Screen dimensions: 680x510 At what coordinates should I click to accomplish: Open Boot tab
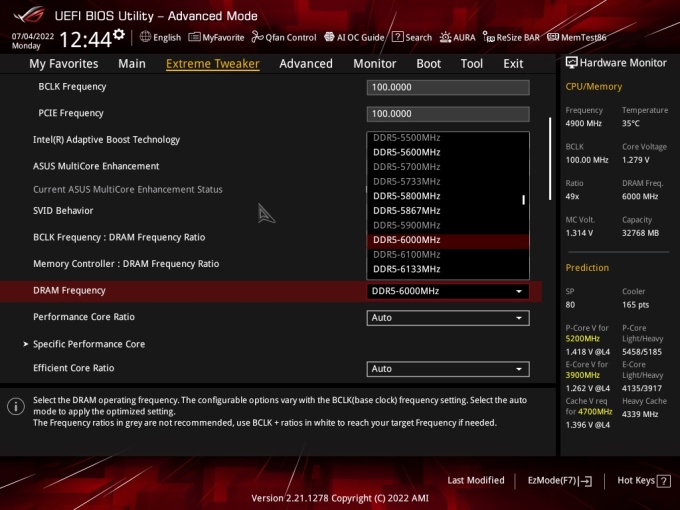tap(428, 64)
